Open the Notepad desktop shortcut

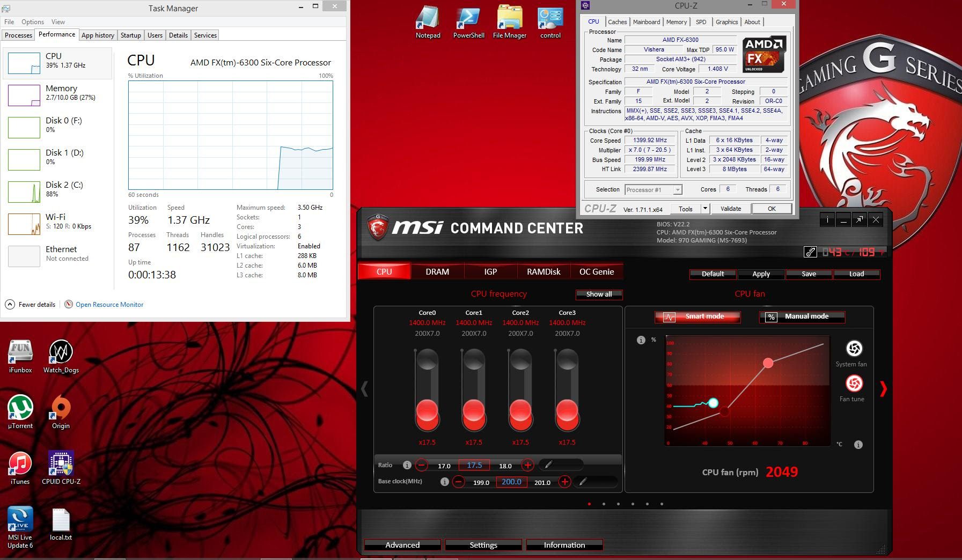pos(428,23)
